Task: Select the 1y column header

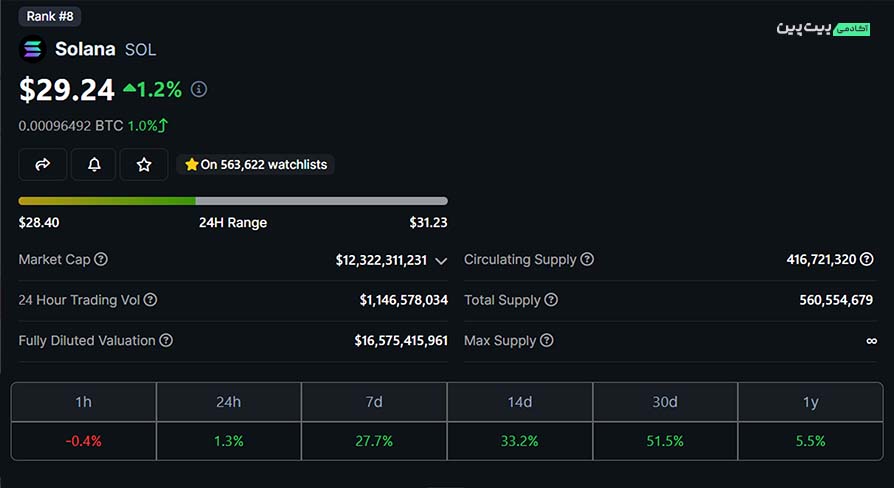Action: point(810,402)
